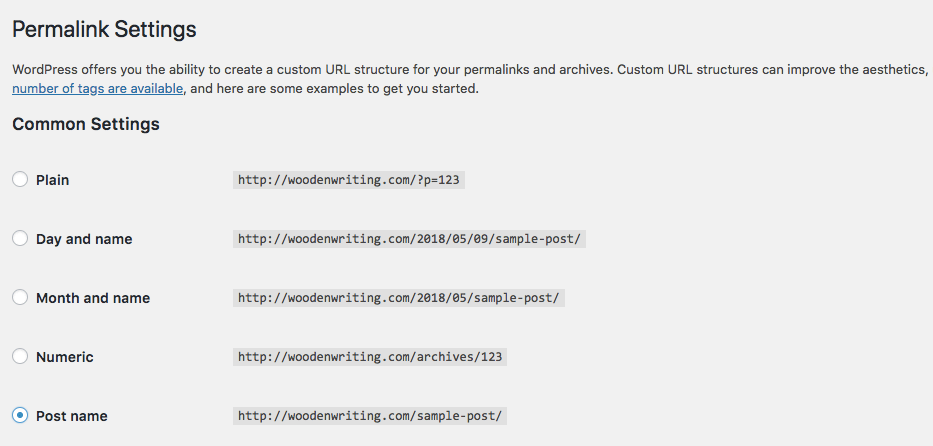Click the archives/123 example URL
The image size is (933, 446).
(x=370, y=357)
